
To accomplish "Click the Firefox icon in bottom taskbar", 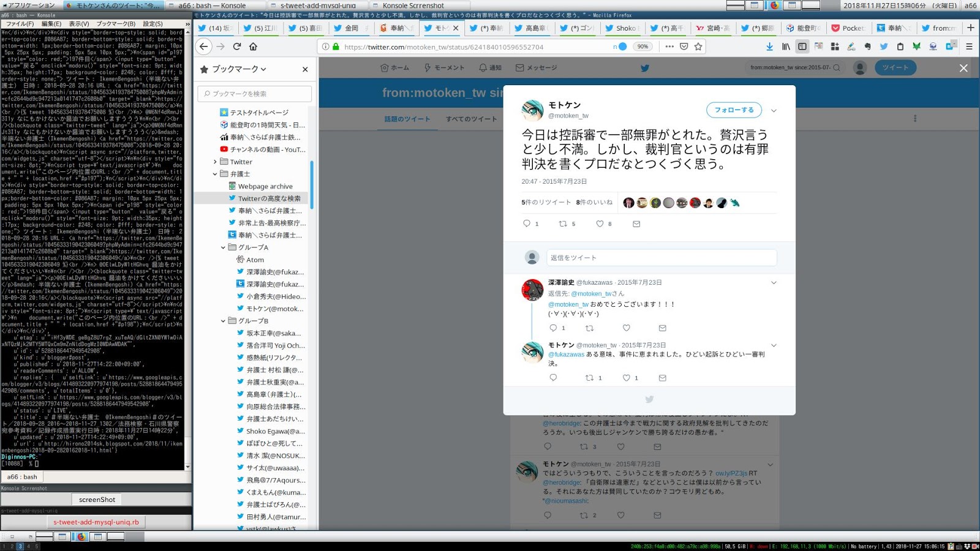I will tap(80, 537).
